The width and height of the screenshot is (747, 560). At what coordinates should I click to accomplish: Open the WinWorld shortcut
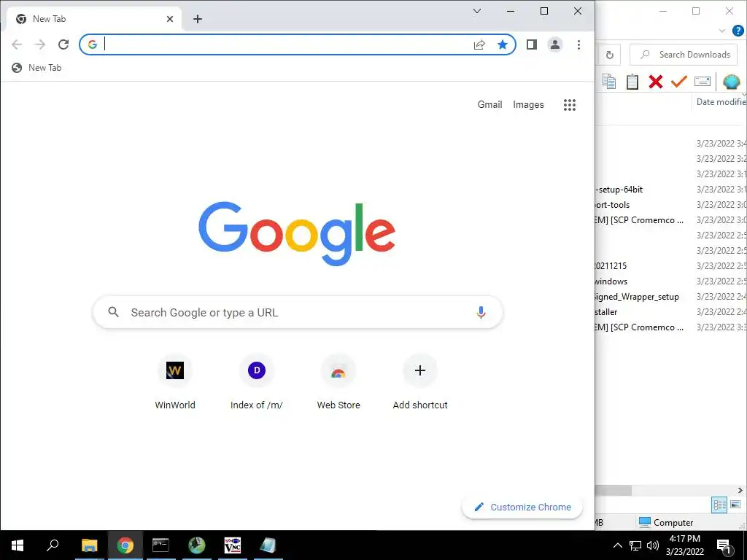(175, 382)
